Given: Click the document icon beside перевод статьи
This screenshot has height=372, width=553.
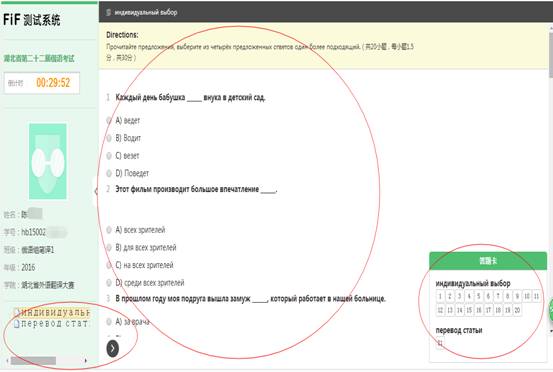Looking at the screenshot, I should pyautogui.click(x=16, y=324).
